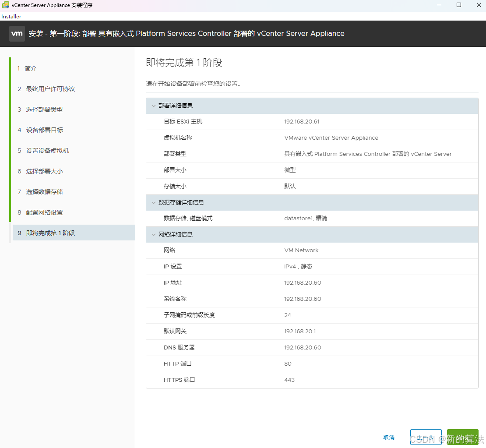Click the green 完成 finish button
486x448 pixels.
[x=462, y=437]
